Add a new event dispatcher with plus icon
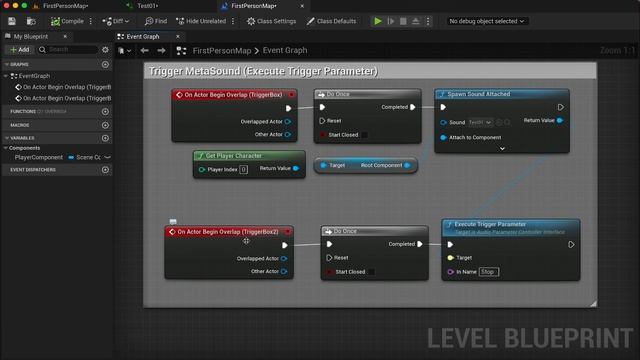The image size is (640, 360). (x=105, y=169)
